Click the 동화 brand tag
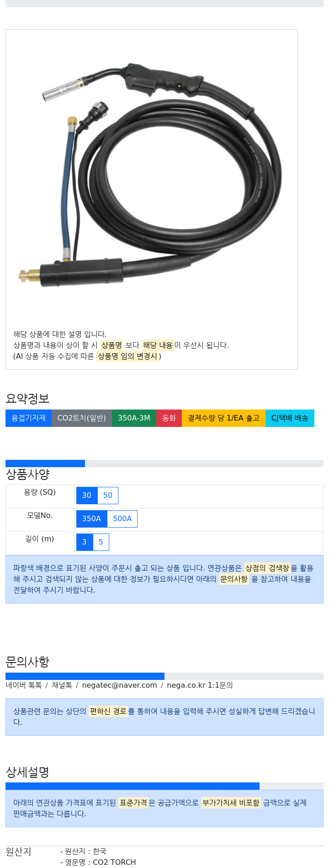The width and height of the screenshot is (329, 868). [169, 418]
